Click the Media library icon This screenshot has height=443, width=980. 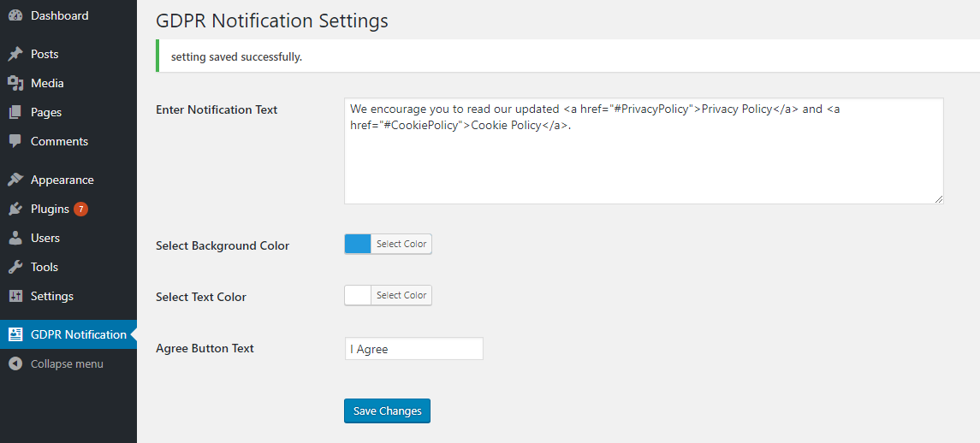click(15, 83)
